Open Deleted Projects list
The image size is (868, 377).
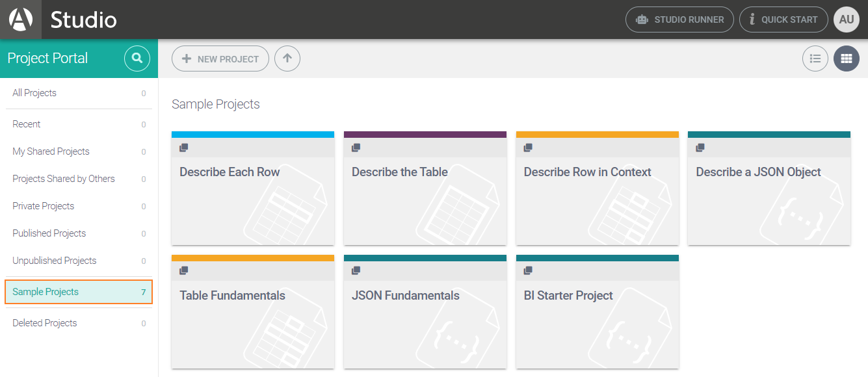tap(45, 323)
